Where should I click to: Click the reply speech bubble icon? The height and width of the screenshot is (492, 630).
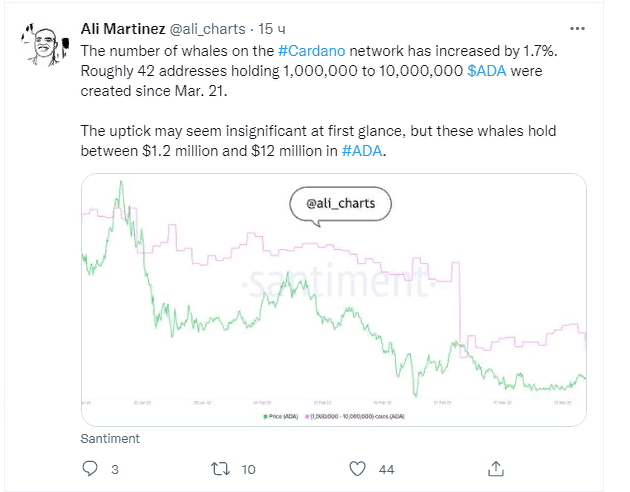coord(90,468)
